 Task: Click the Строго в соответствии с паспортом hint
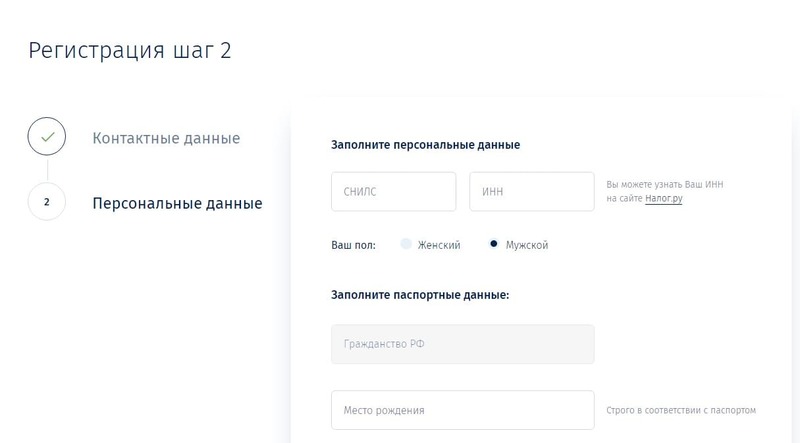(x=681, y=410)
